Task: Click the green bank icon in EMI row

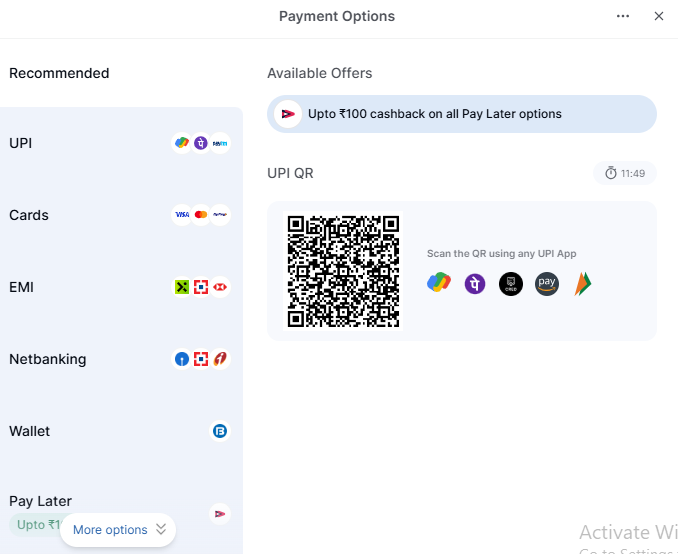Action: [182, 287]
